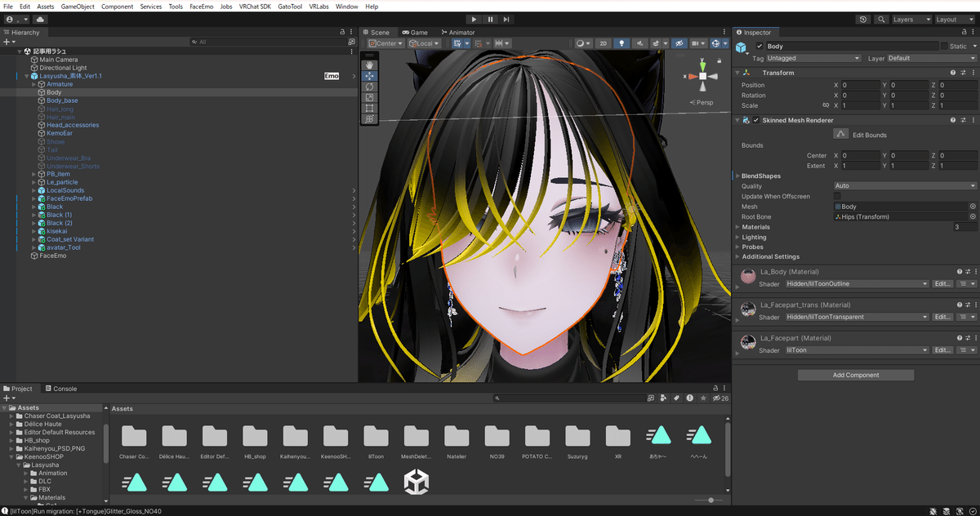Open the Center pivot mode dropdown
This screenshot has width=980, height=516.
pos(386,43)
